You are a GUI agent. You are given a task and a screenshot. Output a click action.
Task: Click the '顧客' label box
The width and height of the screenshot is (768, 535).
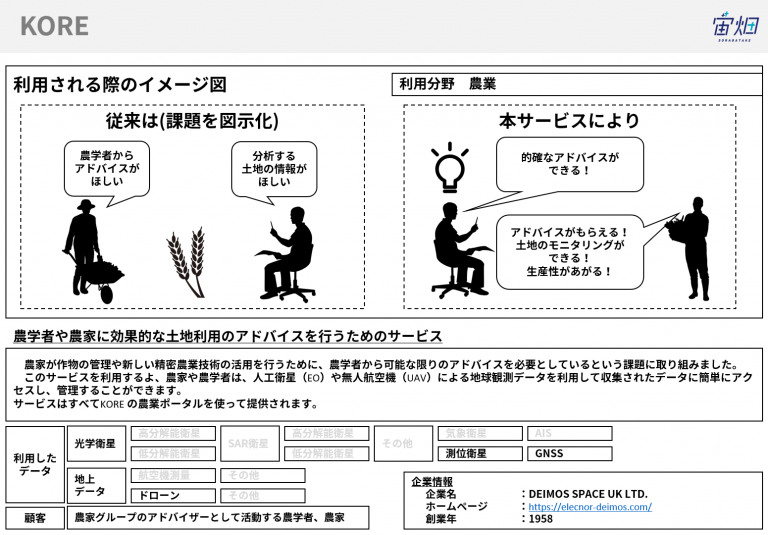coord(35,518)
